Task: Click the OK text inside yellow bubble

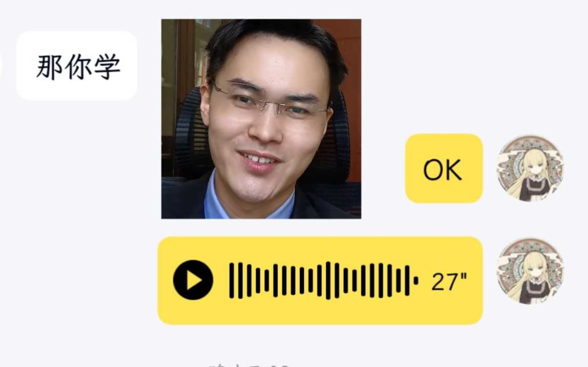Action: click(442, 170)
